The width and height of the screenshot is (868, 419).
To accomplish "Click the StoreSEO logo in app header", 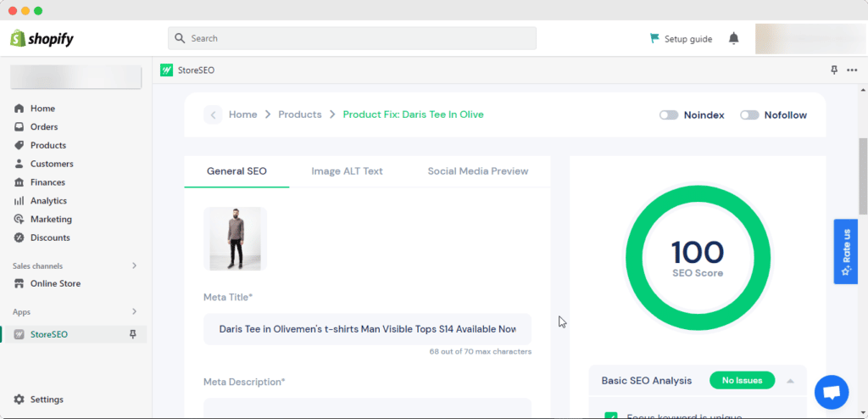I will click(167, 70).
